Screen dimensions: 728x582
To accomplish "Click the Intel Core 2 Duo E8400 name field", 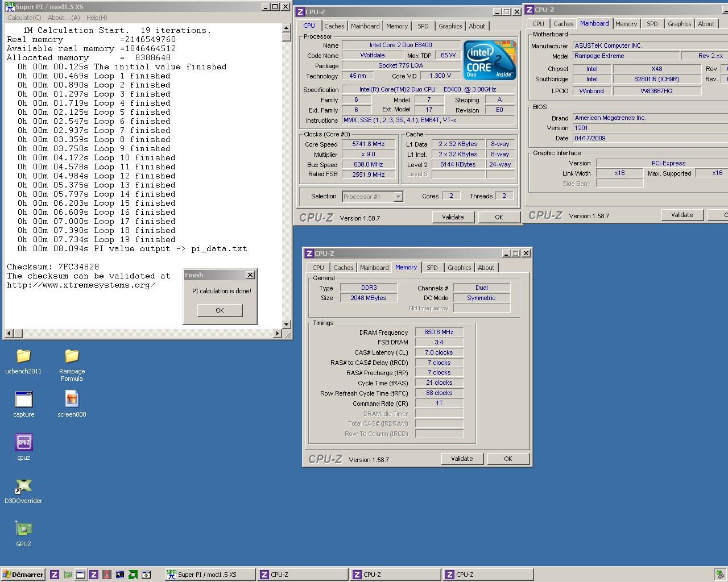I will pos(401,45).
